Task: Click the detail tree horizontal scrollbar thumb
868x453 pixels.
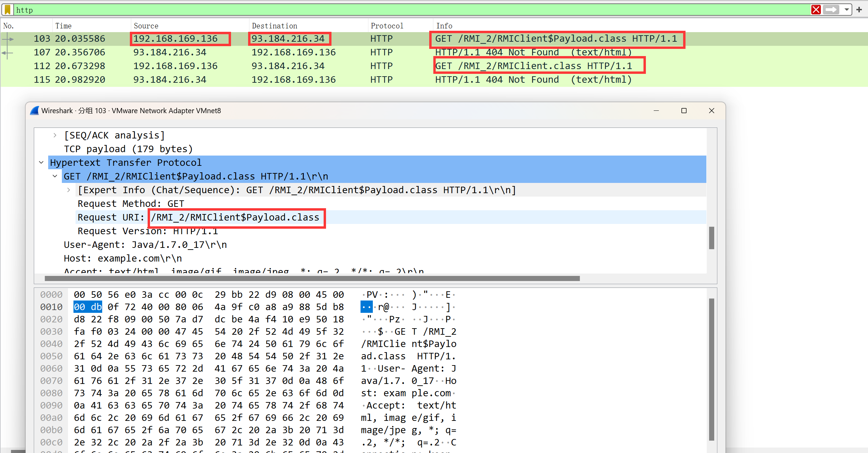Action: [312, 278]
